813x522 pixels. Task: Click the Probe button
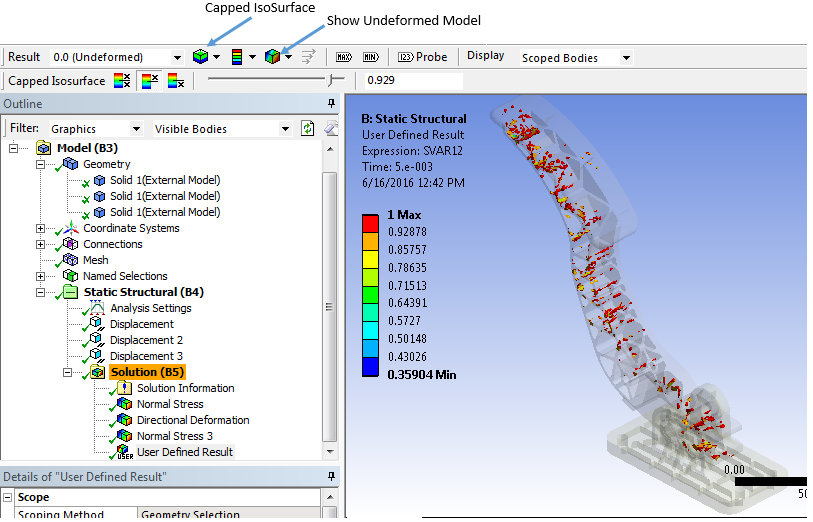pyautogui.click(x=422, y=57)
